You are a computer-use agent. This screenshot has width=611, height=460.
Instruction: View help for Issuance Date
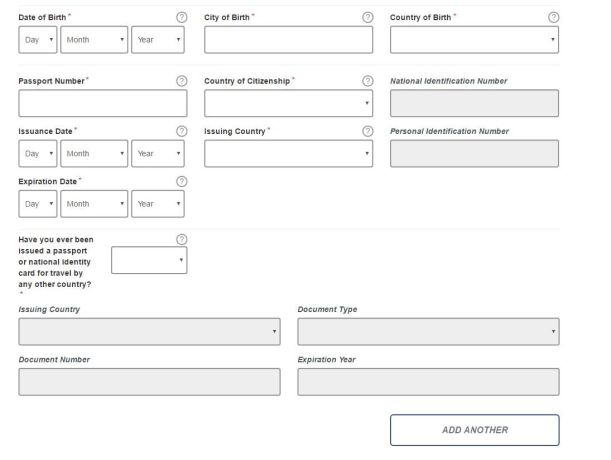pyautogui.click(x=182, y=131)
